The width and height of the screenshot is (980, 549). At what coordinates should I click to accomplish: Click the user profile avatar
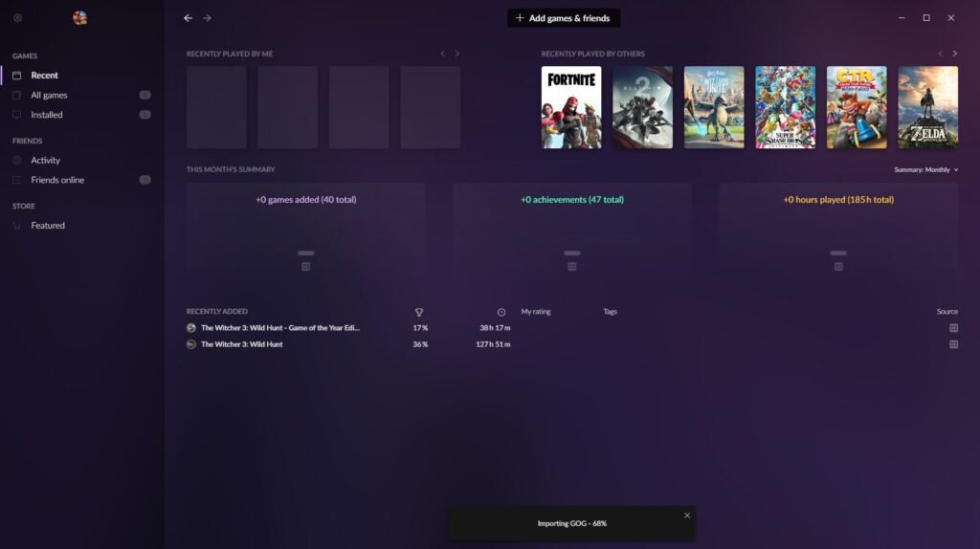[x=79, y=17]
